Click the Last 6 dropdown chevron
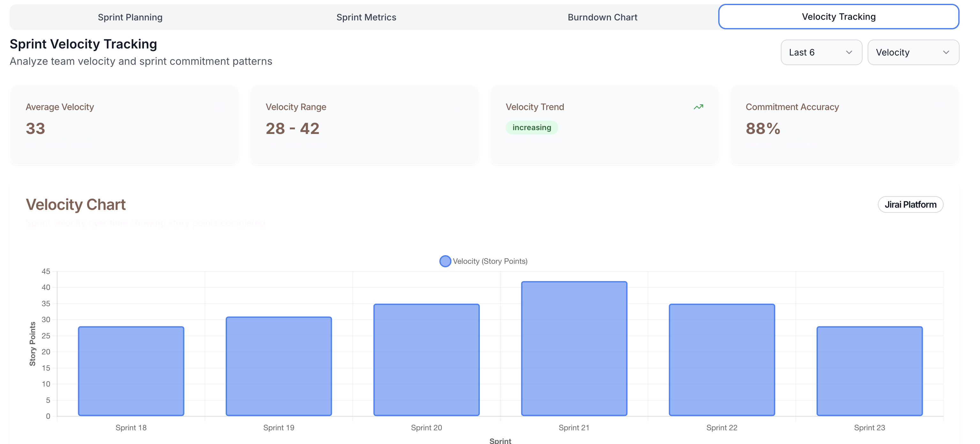This screenshot has height=444, width=980. pyautogui.click(x=849, y=52)
